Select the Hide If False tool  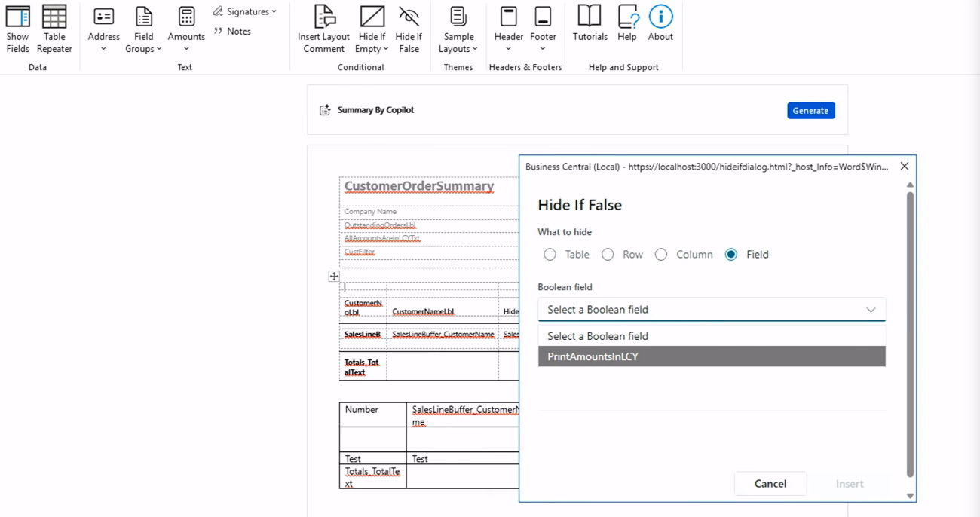(x=409, y=30)
